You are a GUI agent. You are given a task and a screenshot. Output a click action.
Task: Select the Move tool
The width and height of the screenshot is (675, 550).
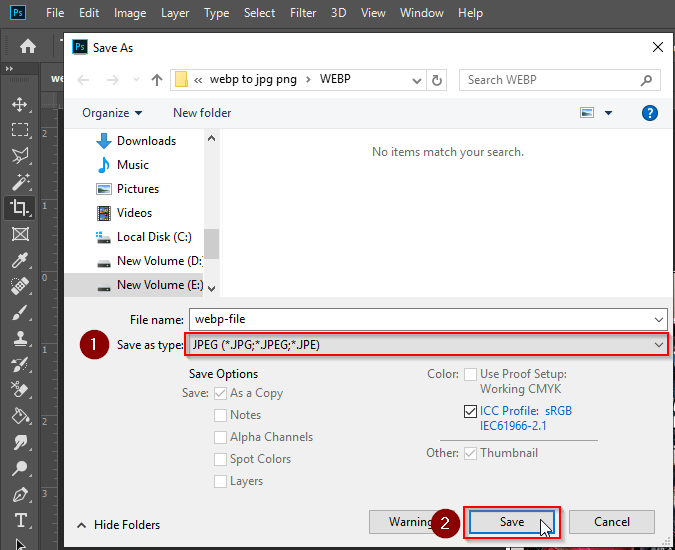click(x=19, y=104)
